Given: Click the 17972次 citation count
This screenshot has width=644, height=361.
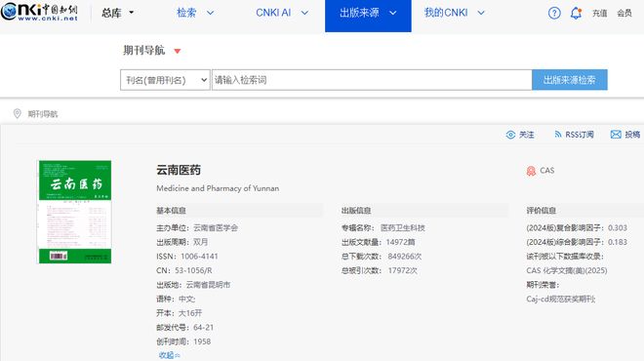Looking at the screenshot, I should pos(402,270).
